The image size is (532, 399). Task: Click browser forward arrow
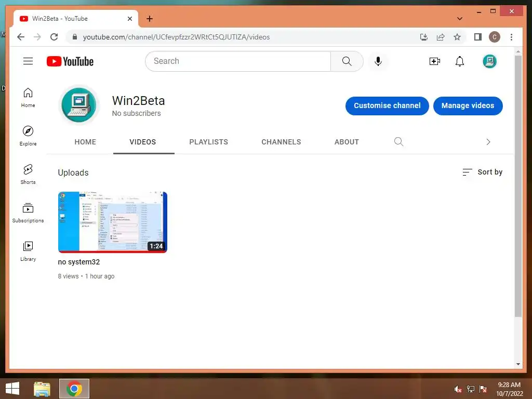pyautogui.click(x=37, y=37)
